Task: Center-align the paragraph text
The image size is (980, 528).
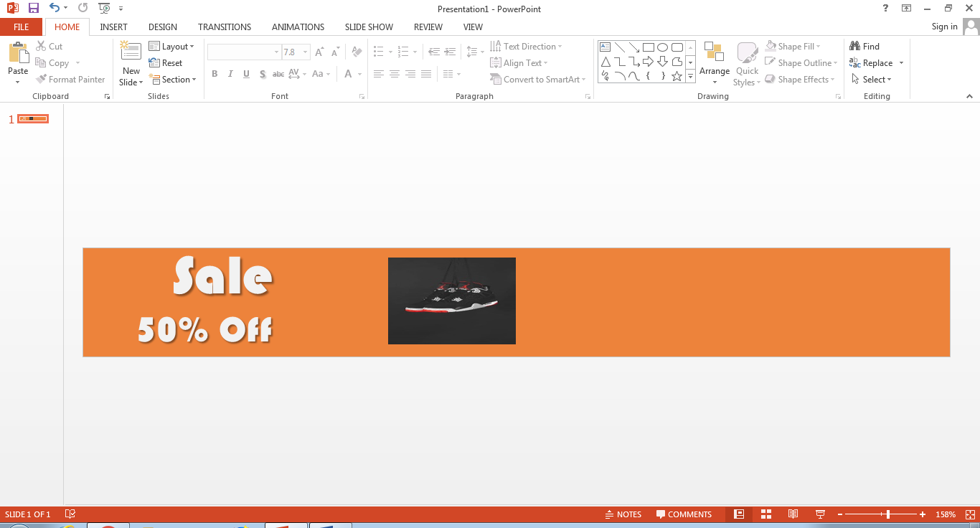Action: (394, 73)
